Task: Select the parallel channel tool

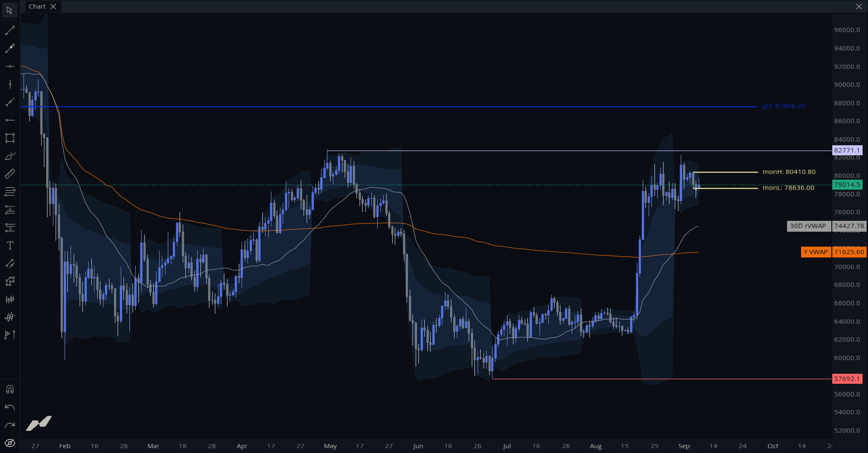Action: coord(9,263)
